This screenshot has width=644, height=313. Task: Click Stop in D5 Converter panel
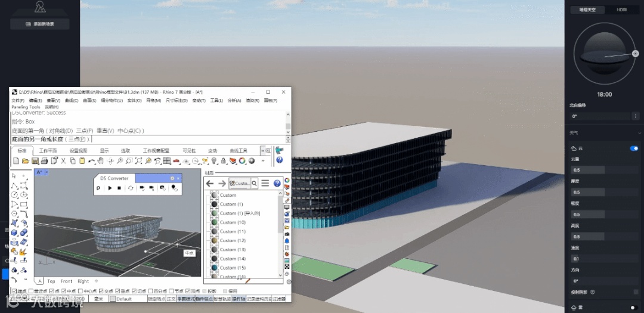coord(119,188)
